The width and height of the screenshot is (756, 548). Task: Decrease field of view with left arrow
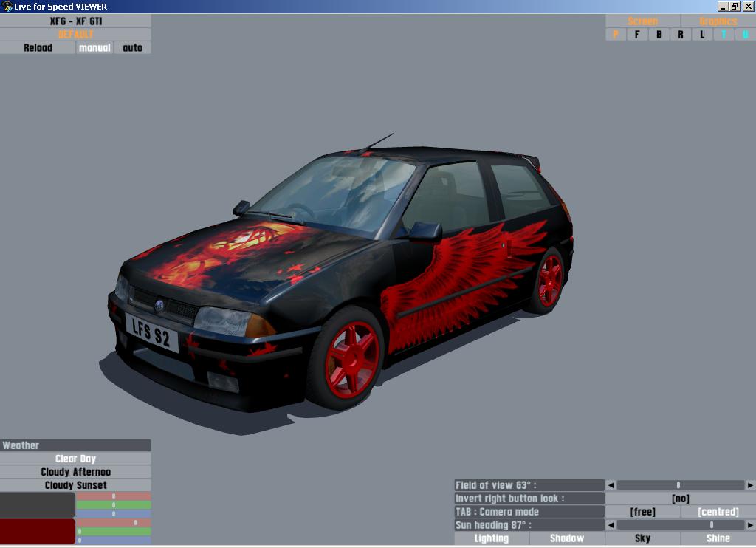(611, 485)
